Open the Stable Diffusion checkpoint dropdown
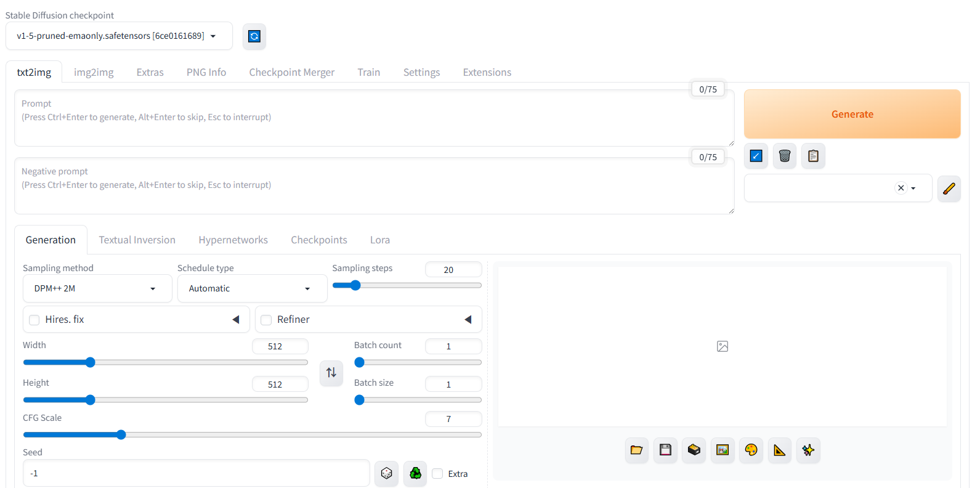 tap(119, 36)
